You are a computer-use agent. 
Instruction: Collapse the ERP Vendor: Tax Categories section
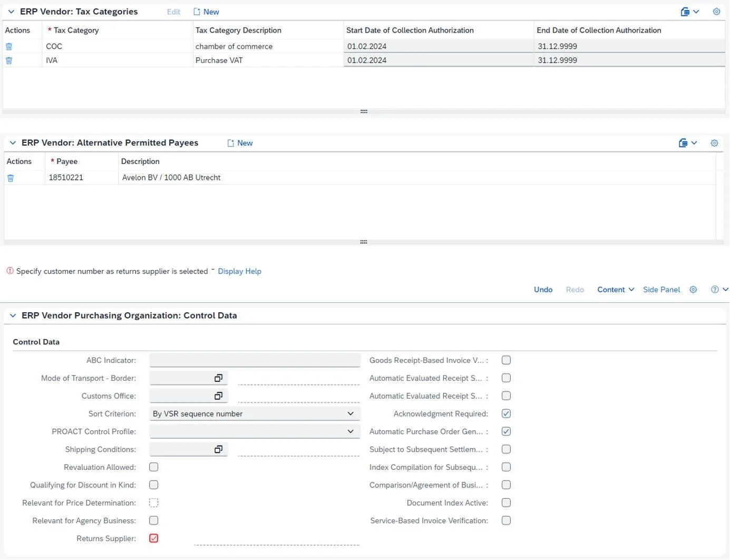point(11,11)
